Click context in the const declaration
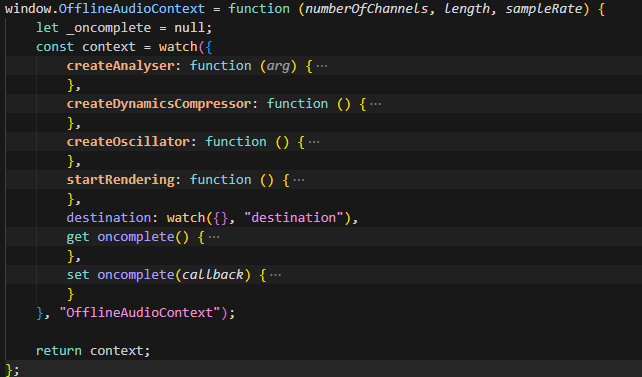Image resolution: width=642 pixels, height=377 pixels. coord(109,47)
